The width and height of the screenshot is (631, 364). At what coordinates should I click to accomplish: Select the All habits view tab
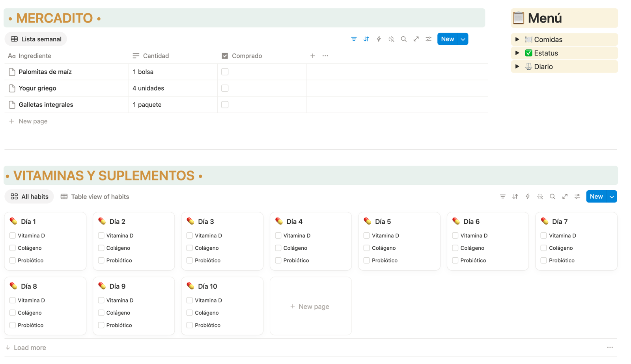(x=30, y=197)
